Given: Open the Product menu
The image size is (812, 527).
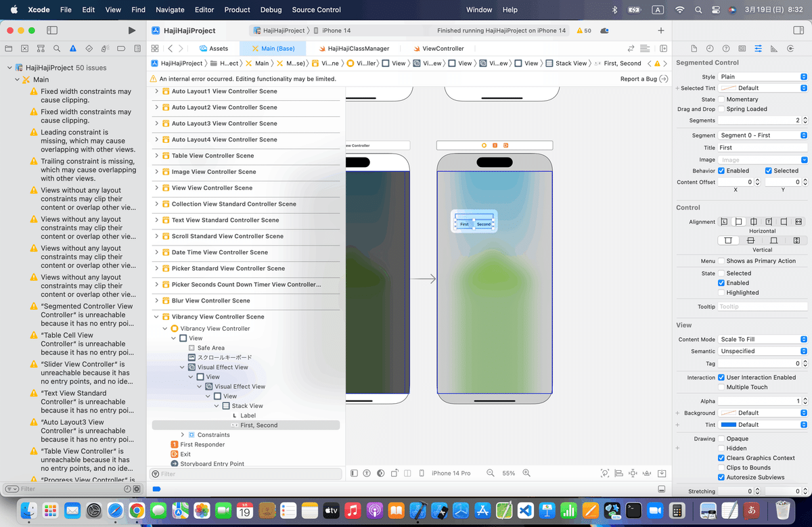Looking at the screenshot, I should click(238, 9).
